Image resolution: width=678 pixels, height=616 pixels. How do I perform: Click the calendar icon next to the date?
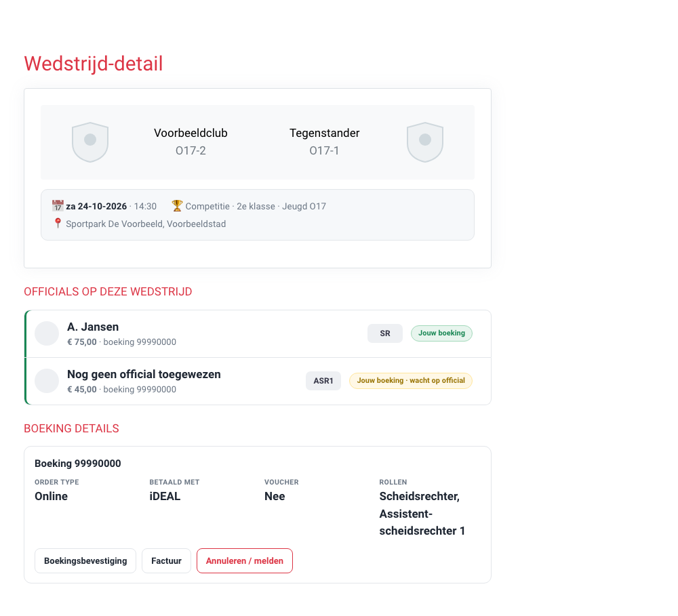(58, 206)
